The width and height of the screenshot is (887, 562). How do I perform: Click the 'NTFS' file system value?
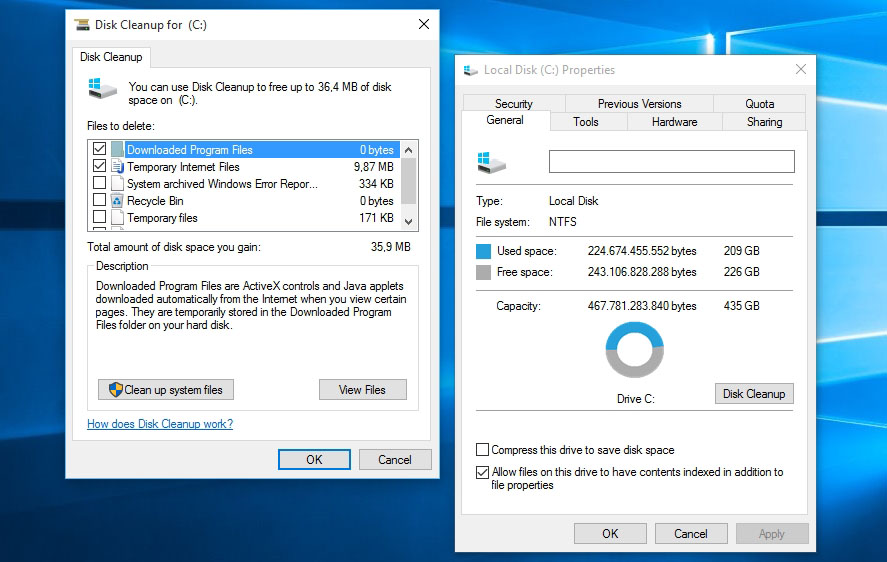(x=563, y=222)
